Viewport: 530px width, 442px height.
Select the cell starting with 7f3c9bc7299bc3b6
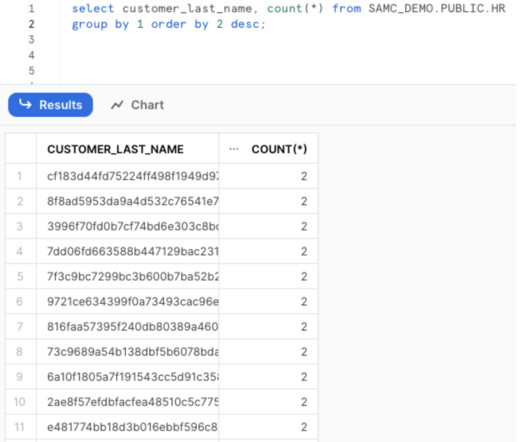[x=127, y=276]
